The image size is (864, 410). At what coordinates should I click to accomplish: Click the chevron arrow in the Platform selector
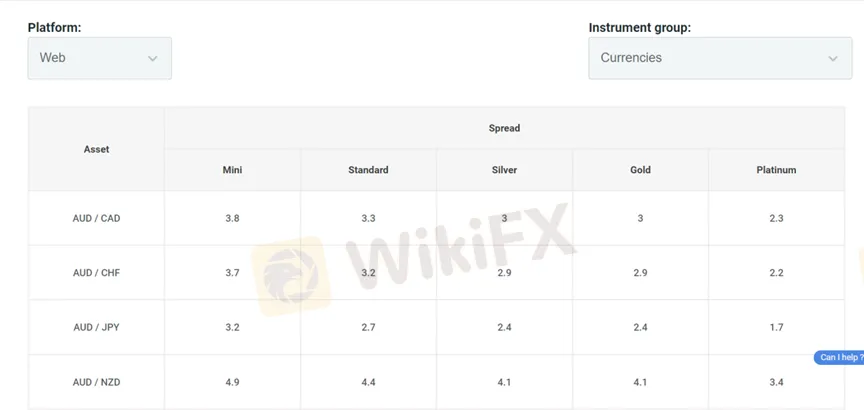coord(153,58)
